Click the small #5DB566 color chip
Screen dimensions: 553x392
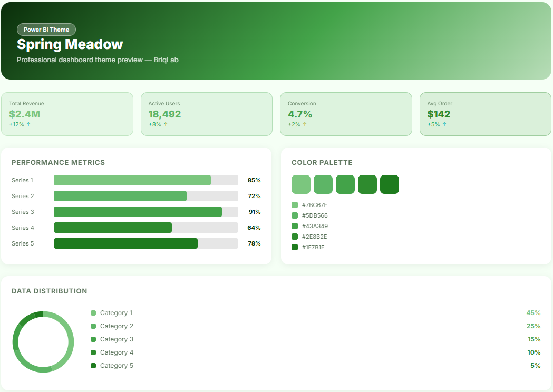coord(295,215)
